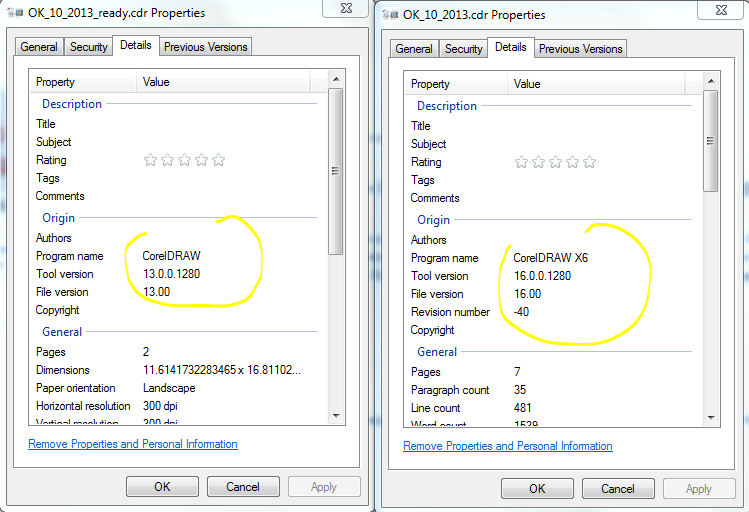
Task: Click Horizontal resolution value 300 dpi
Action: point(160,406)
